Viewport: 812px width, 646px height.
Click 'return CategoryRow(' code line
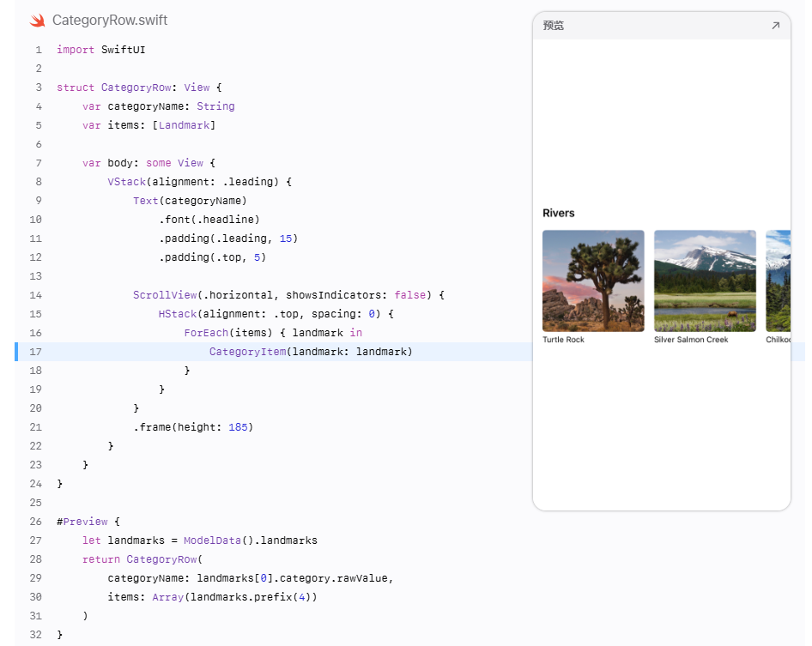click(x=142, y=559)
